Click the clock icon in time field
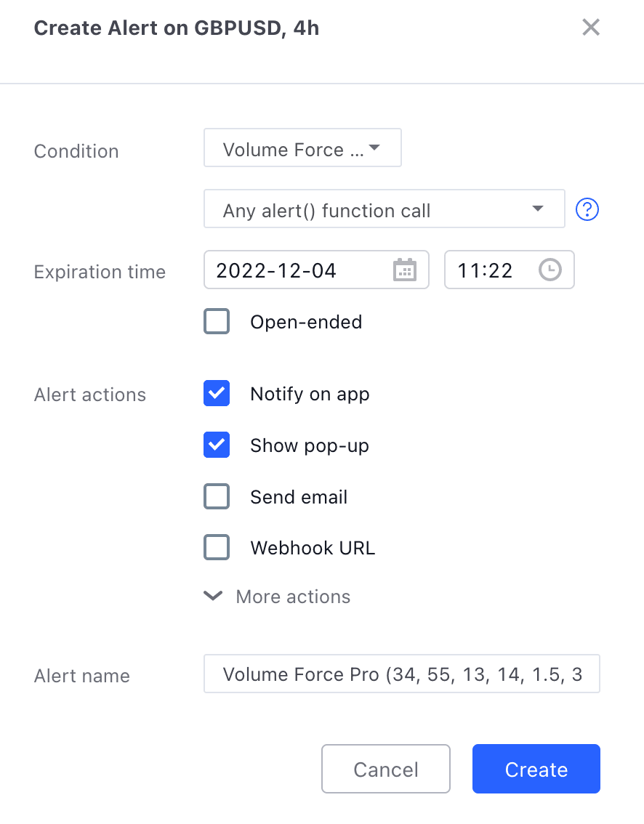 [x=550, y=270]
